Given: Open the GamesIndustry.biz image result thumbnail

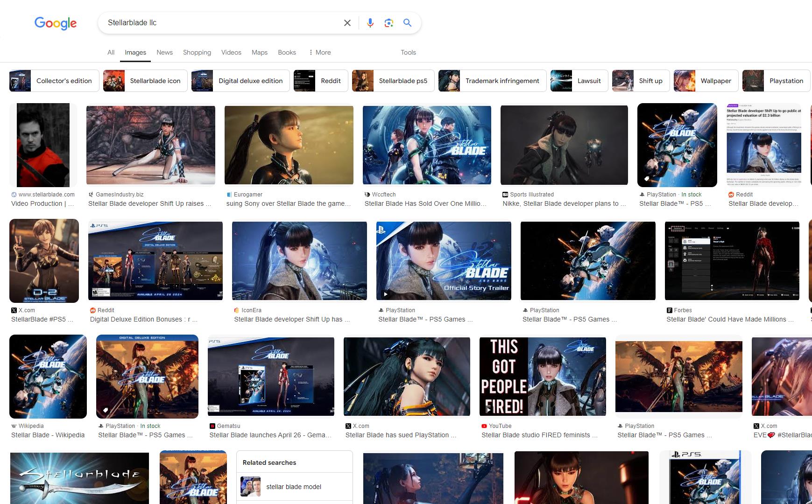Looking at the screenshot, I should click(151, 145).
